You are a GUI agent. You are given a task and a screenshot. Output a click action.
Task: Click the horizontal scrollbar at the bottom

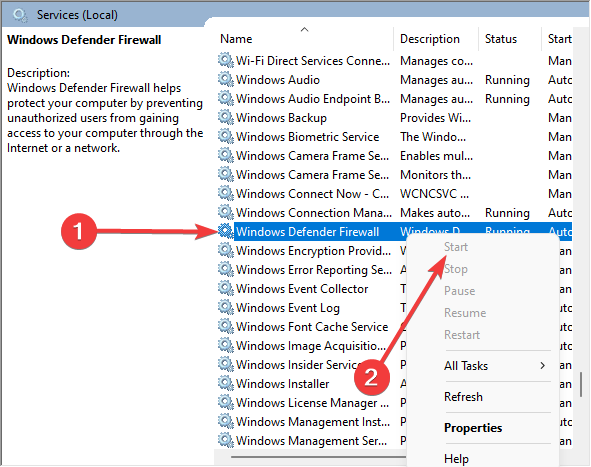(318, 457)
